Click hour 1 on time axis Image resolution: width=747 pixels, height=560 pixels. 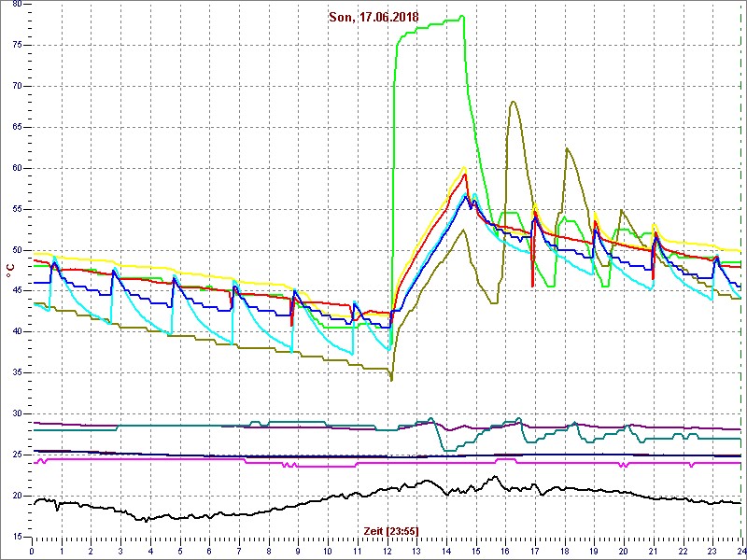click(62, 551)
